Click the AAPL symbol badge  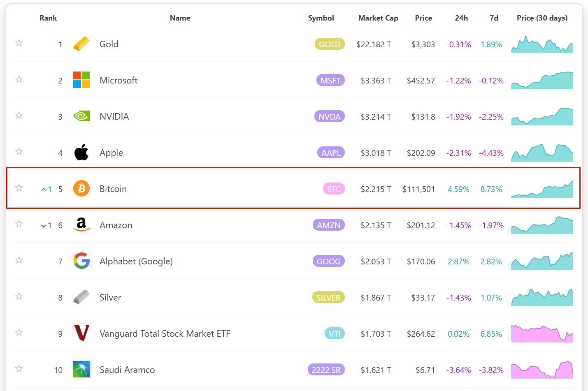click(x=331, y=153)
